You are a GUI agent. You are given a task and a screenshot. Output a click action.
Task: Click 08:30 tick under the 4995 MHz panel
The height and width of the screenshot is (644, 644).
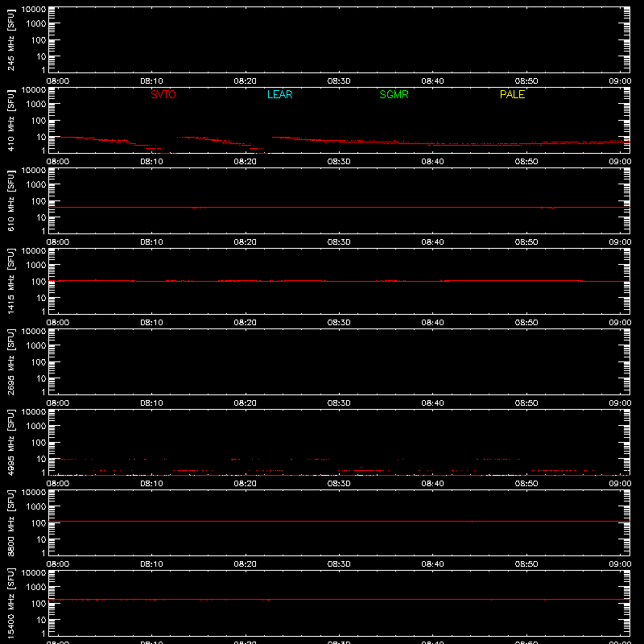339,484
